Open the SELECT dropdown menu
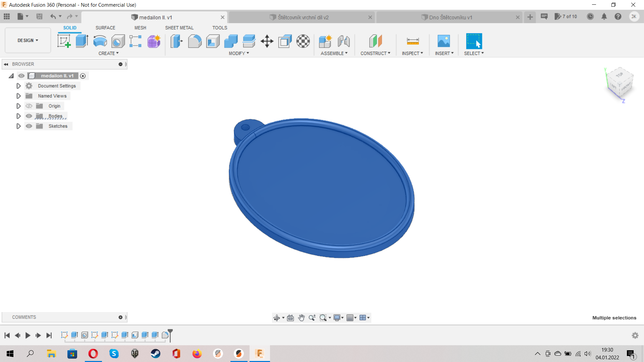 click(x=474, y=53)
